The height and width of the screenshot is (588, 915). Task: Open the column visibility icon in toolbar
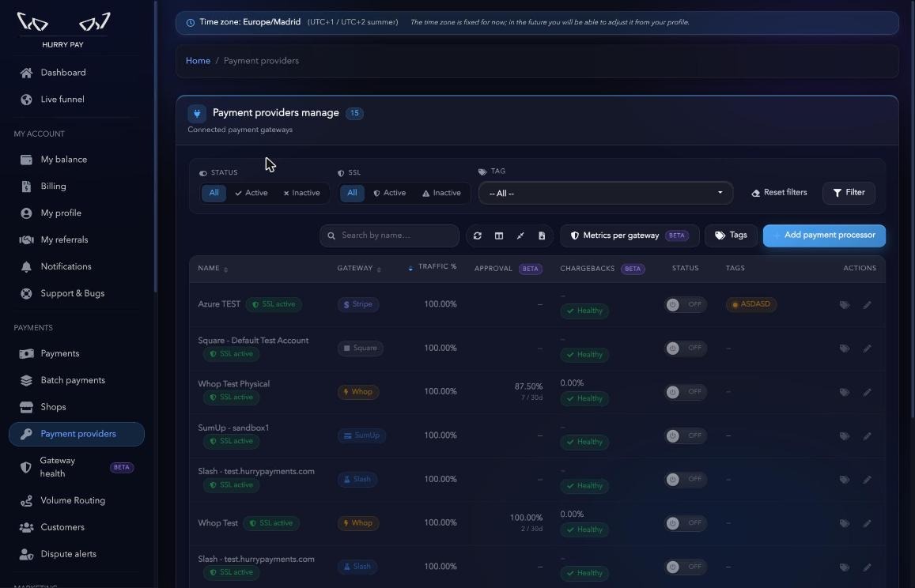click(x=499, y=236)
